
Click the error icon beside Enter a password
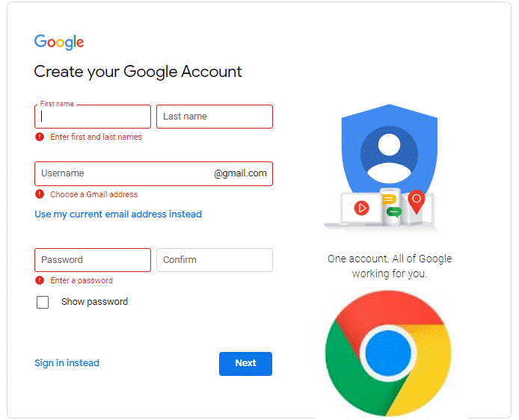[x=40, y=280]
